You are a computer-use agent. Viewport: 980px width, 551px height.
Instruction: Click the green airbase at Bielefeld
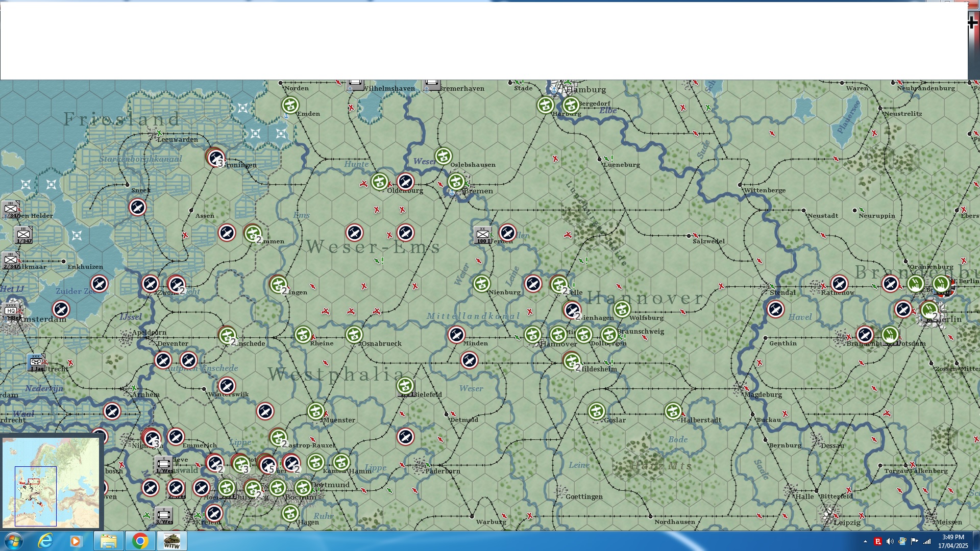405,386
